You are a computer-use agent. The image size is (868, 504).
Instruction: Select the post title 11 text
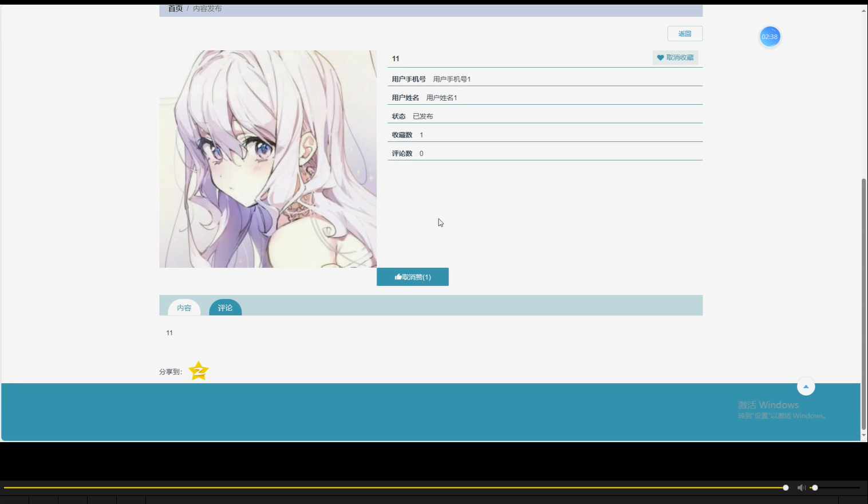[396, 58]
